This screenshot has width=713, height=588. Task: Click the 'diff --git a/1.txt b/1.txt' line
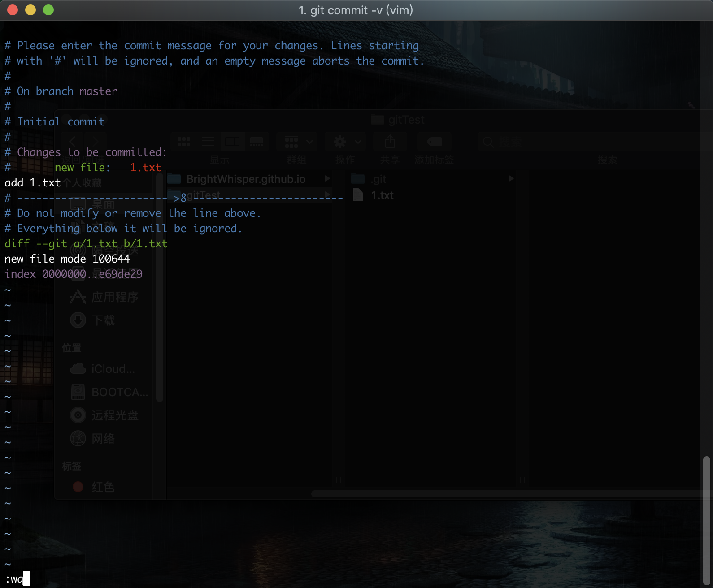point(86,244)
